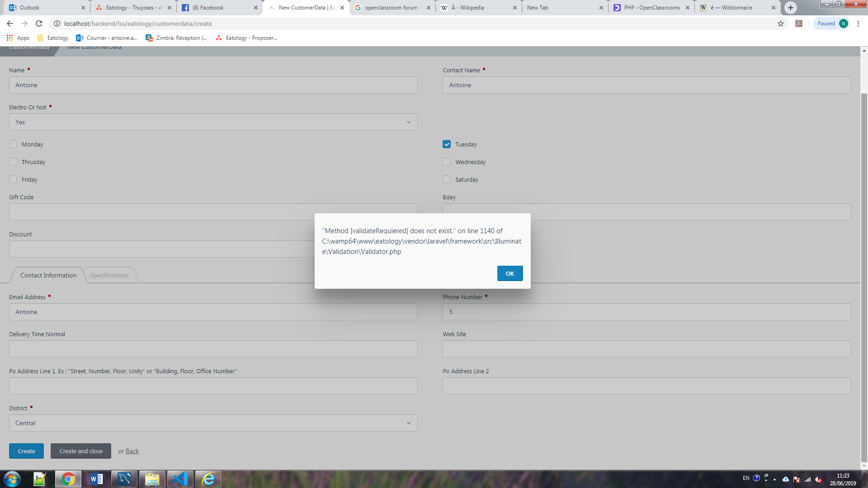The width and height of the screenshot is (868, 488).
Task: Switch to the PHP - OpenClassrooms browser tab
Action: (651, 8)
